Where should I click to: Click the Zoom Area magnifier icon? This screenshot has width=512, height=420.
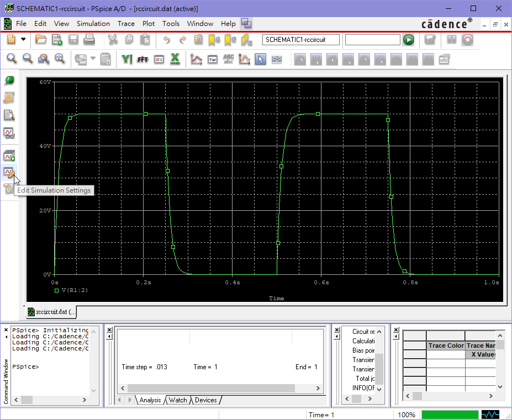click(44, 59)
